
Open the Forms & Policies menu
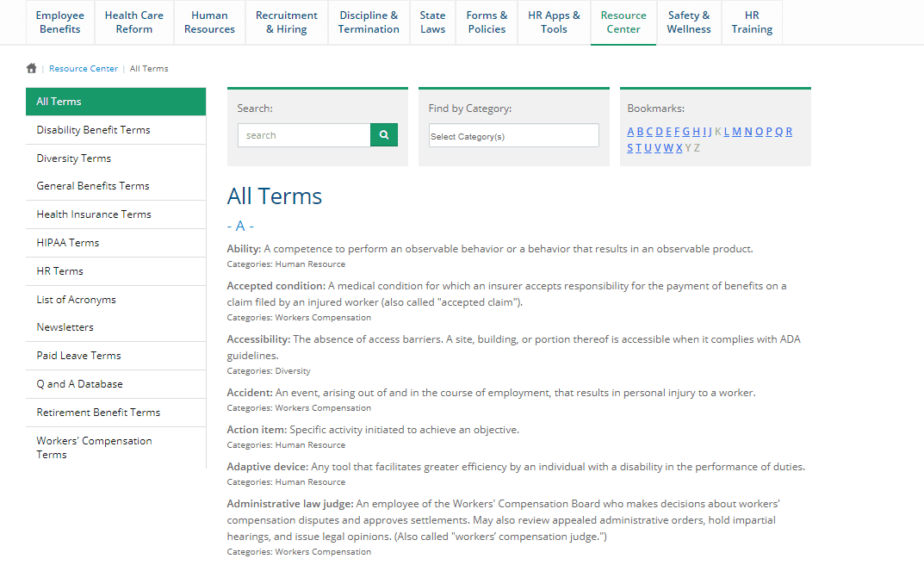click(x=487, y=22)
